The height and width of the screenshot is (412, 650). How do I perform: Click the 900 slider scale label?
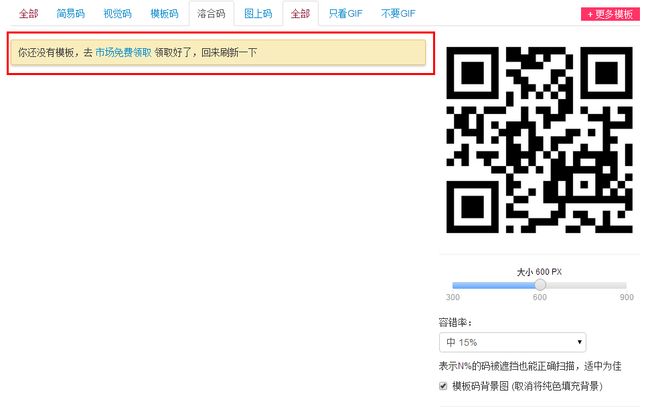point(626,297)
